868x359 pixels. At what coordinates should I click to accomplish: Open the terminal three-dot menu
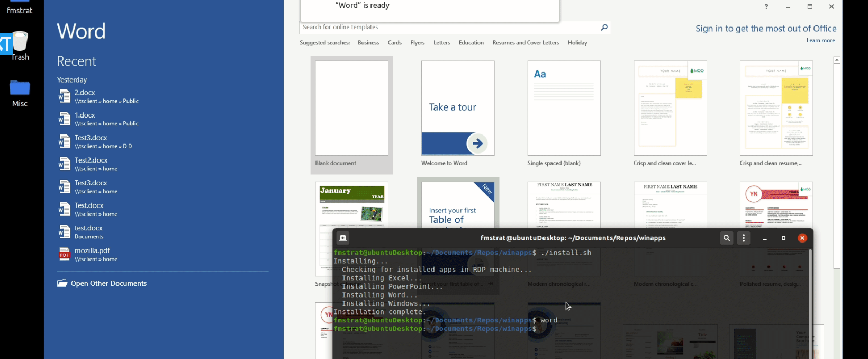click(x=744, y=238)
